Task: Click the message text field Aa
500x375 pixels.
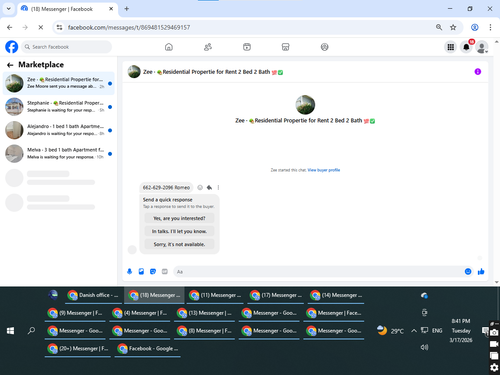Action: (x=318, y=272)
